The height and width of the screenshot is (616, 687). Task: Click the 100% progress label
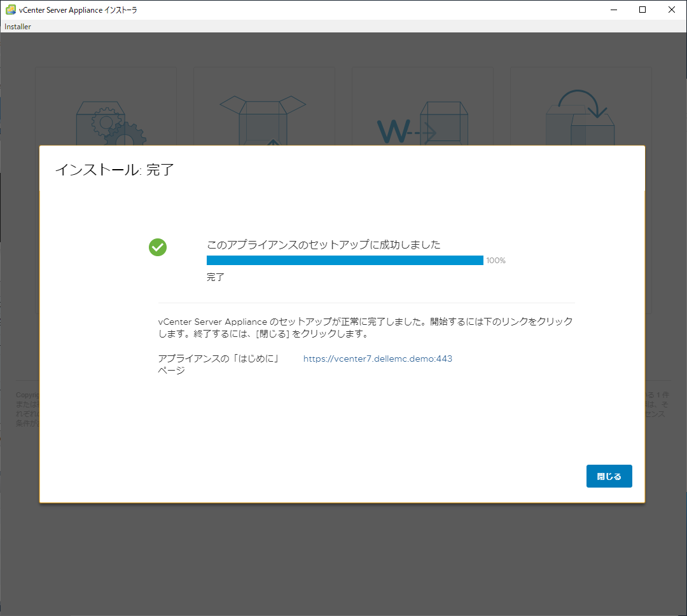(x=496, y=261)
